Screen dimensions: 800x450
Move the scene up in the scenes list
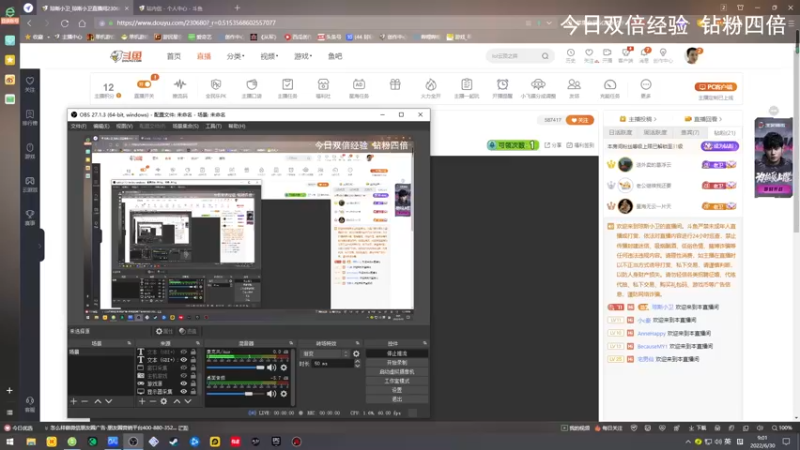point(97,402)
